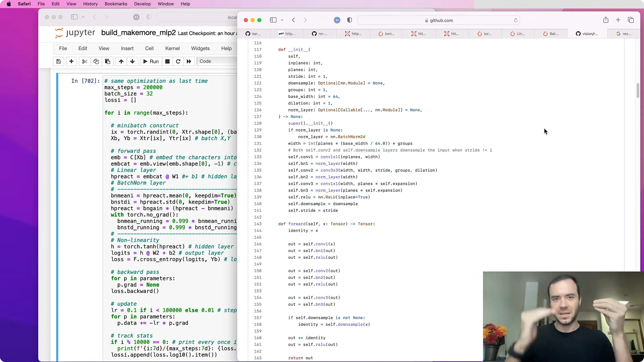Viewport: 644px width, 362px height.
Task: Open a new tab with the plus icon
Action: tap(618, 20)
